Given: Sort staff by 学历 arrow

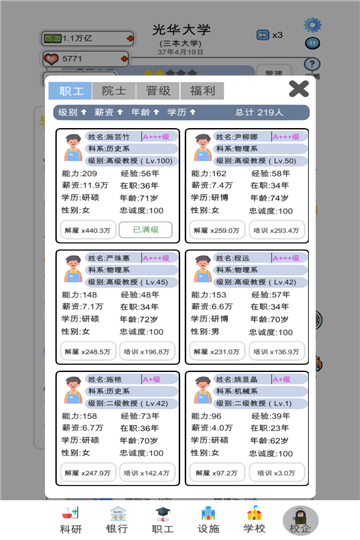Looking at the screenshot, I should coord(193,112).
